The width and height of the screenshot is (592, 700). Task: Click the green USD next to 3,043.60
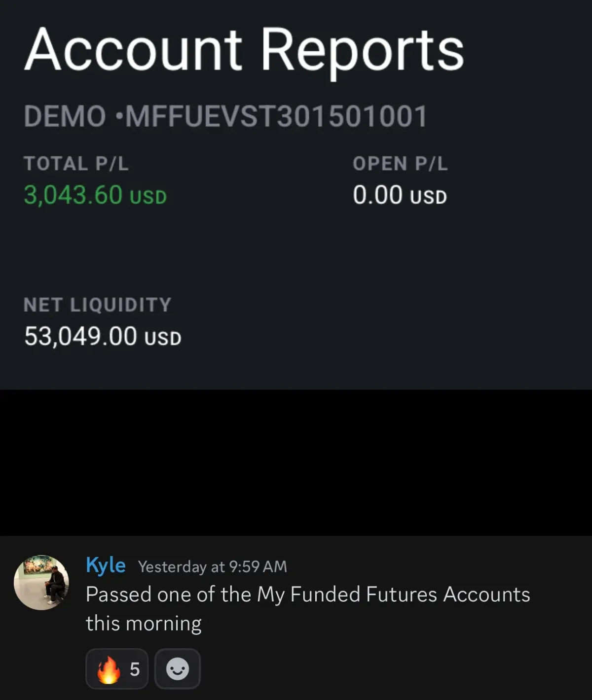click(x=148, y=197)
